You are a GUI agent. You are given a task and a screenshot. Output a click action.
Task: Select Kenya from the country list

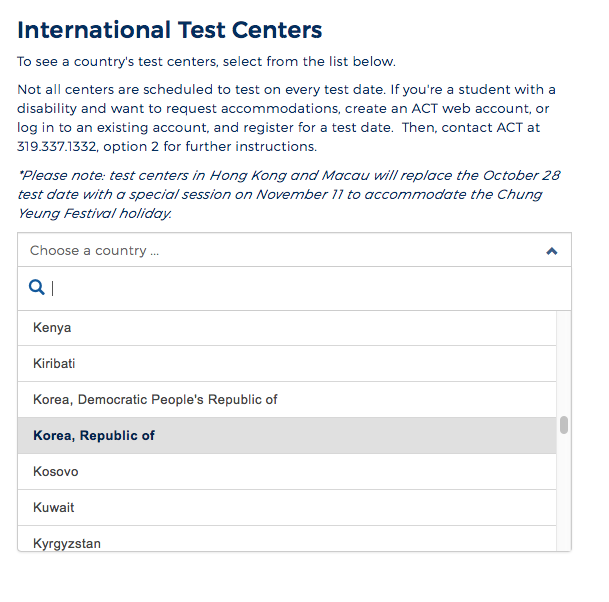pos(287,328)
